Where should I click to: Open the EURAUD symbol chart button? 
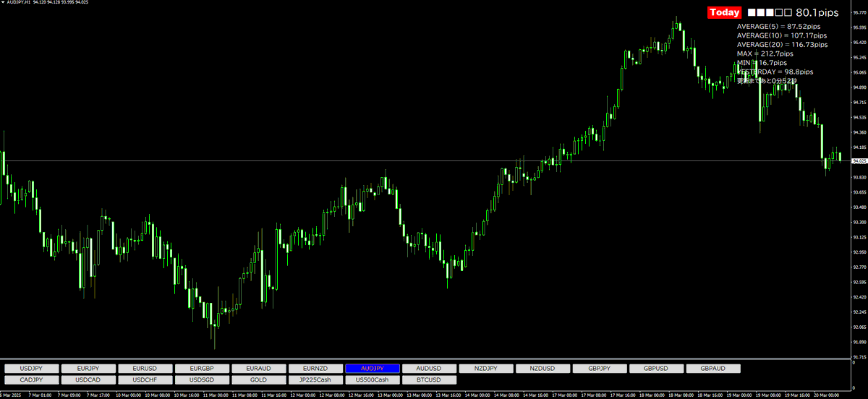pyautogui.click(x=258, y=368)
